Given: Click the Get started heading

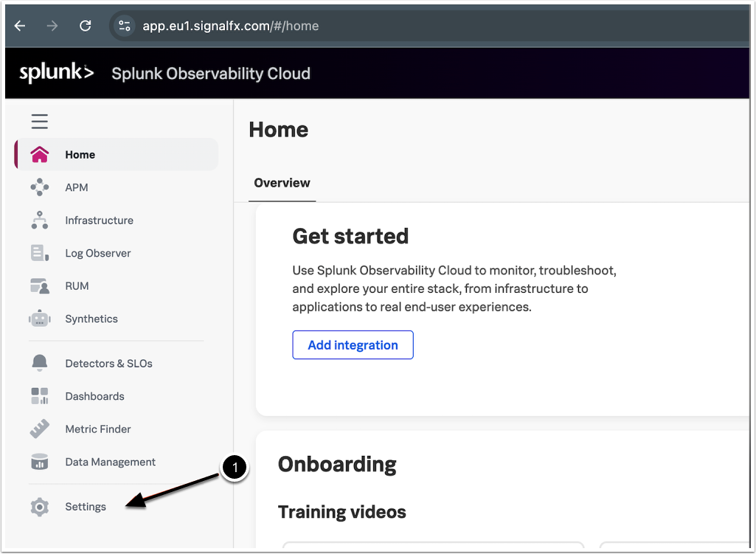Looking at the screenshot, I should [x=350, y=236].
